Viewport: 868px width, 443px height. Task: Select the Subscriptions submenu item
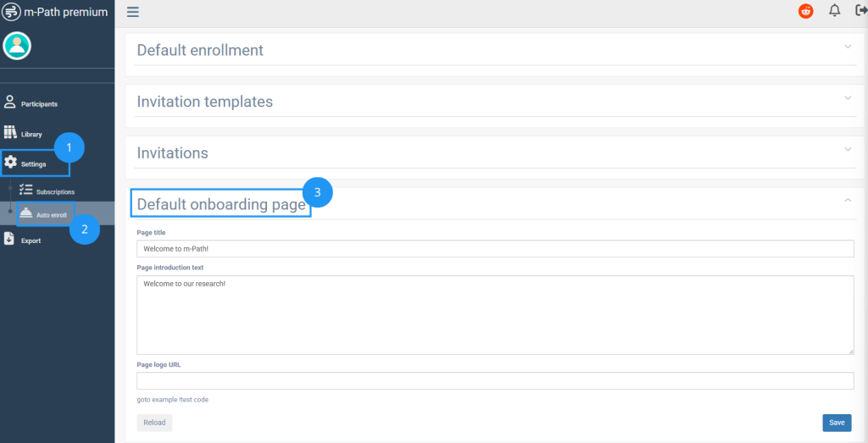55,192
